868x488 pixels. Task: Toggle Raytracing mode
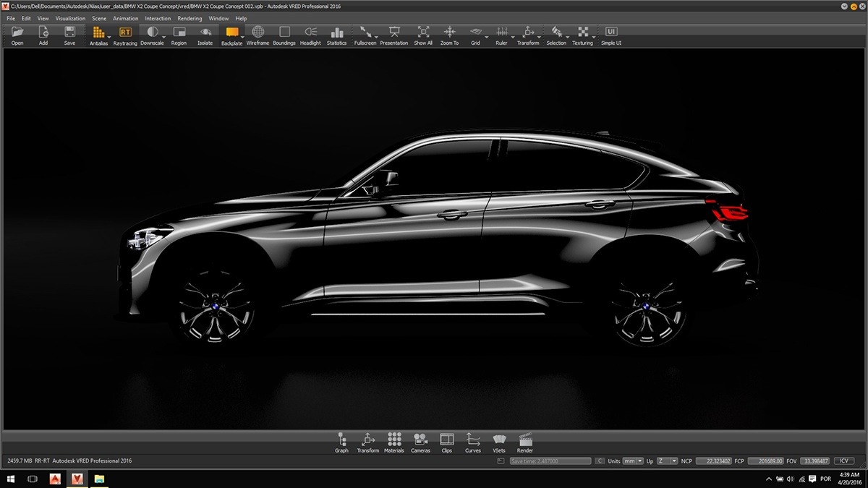click(x=125, y=33)
